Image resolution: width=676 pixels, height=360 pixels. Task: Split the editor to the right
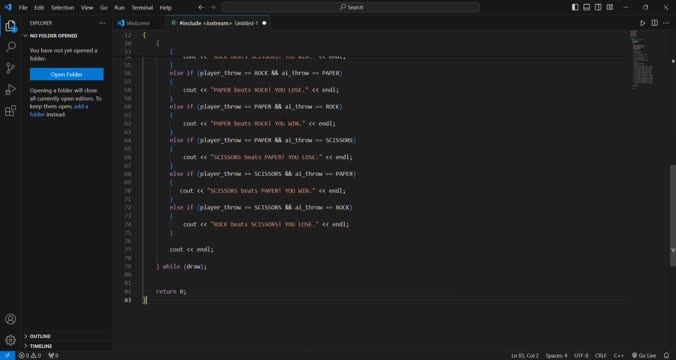(654, 23)
